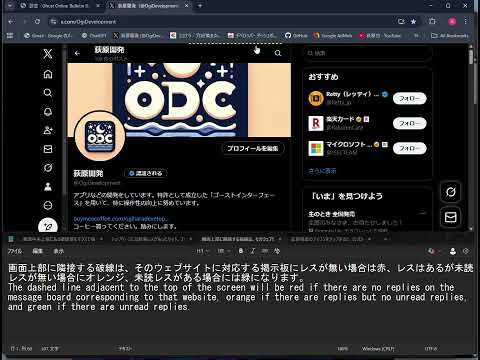The image size is (480, 360).
Task: Open the YouTube bookmark
Action: pos(380,35)
